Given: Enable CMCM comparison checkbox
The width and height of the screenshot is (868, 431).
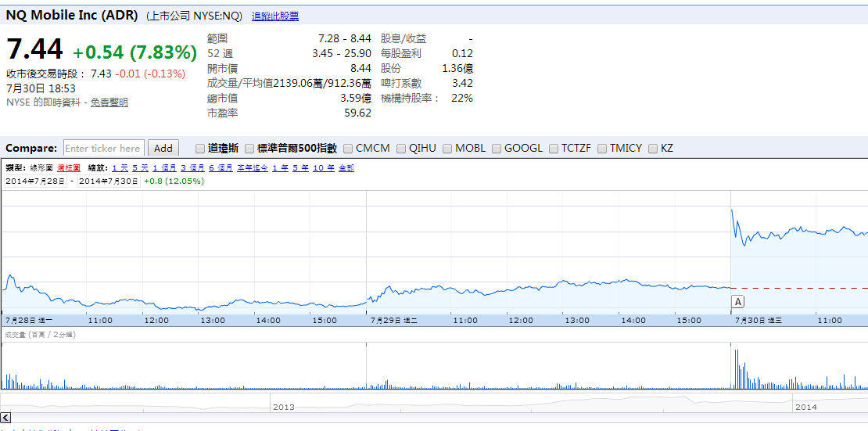Looking at the screenshot, I should 348,149.
